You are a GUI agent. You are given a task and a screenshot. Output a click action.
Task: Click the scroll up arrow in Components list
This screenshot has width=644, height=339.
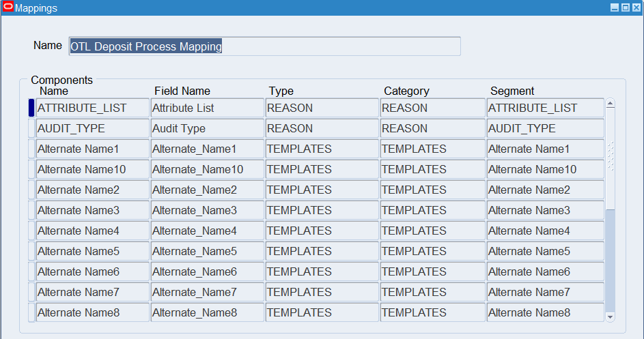(611, 104)
